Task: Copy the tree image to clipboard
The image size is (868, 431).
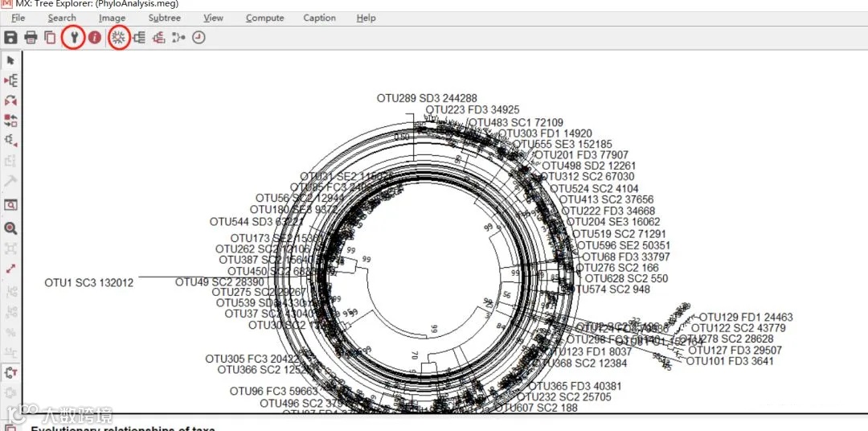Action: [51, 38]
